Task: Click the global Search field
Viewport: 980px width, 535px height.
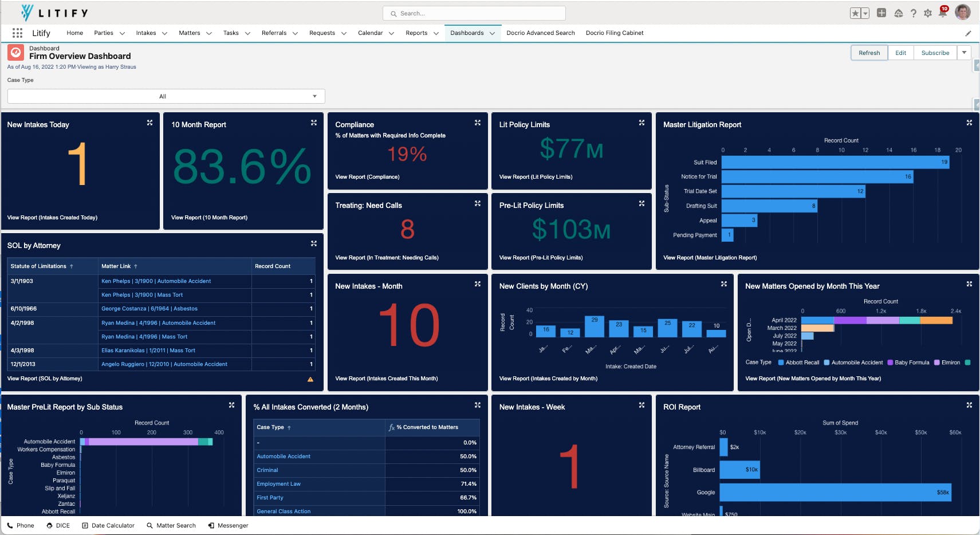Action: click(474, 13)
